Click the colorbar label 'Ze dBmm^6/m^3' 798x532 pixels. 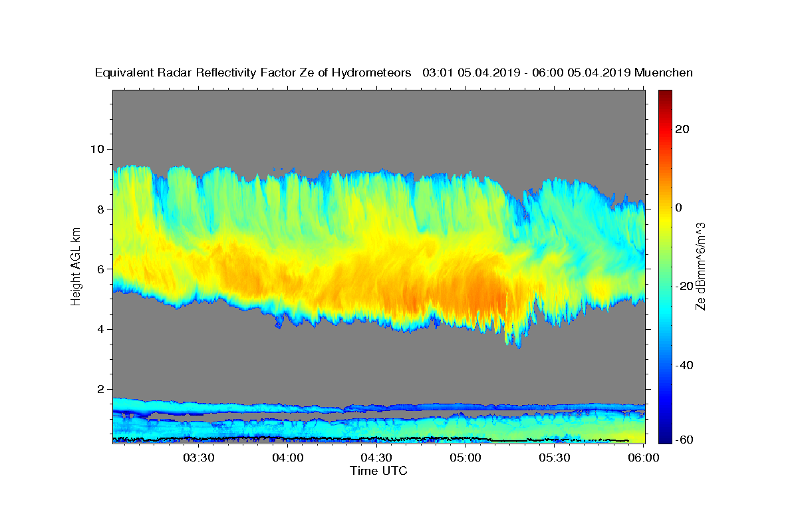click(x=700, y=267)
